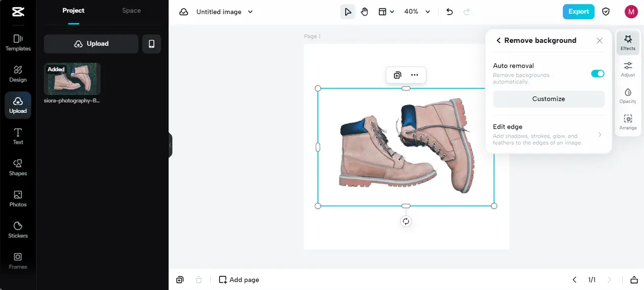The width and height of the screenshot is (644, 290).
Task: Expand Edge edit options chevron
Action: (600, 135)
